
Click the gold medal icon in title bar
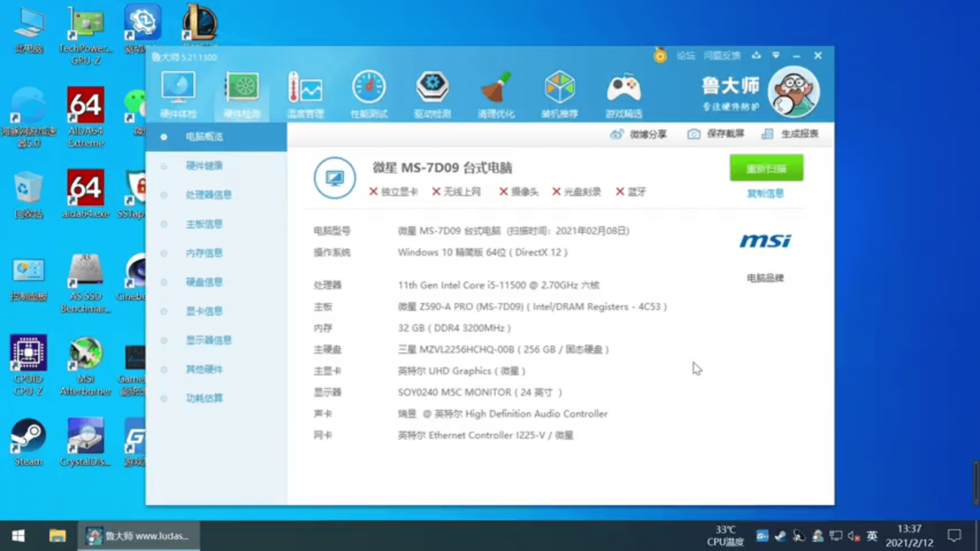pyautogui.click(x=660, y=55)
